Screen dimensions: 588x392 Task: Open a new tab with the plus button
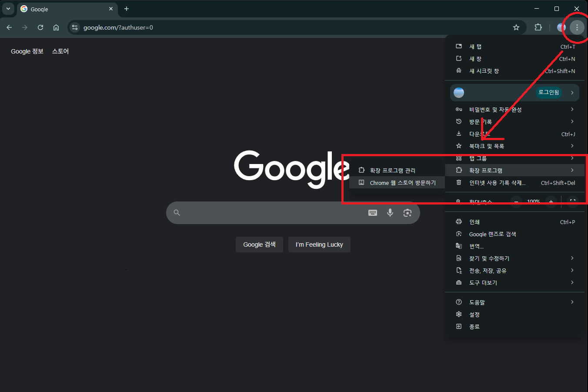tap(127, 9)
